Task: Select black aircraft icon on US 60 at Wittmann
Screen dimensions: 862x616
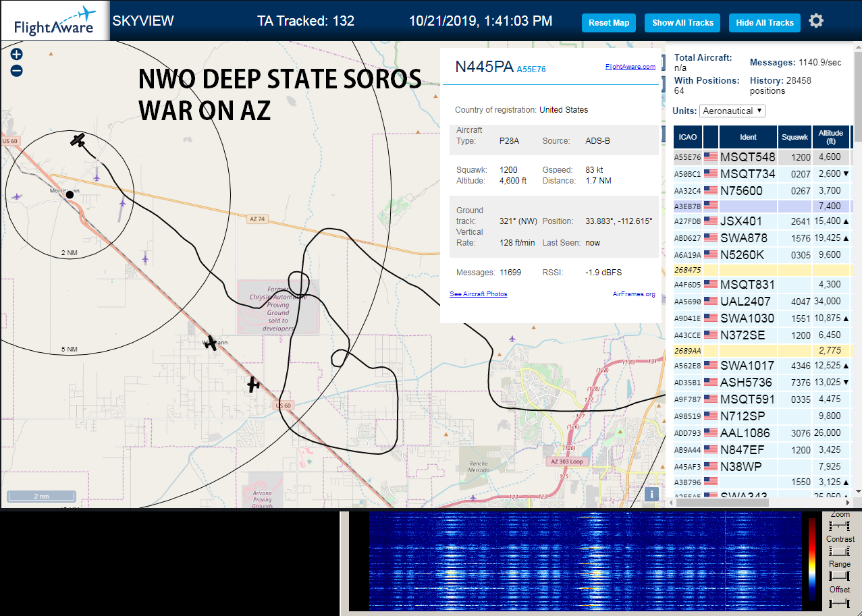Action: coord(211,343)
